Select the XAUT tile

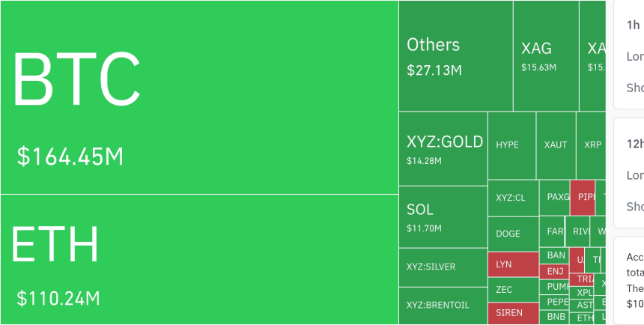click(x=556, y=145)
